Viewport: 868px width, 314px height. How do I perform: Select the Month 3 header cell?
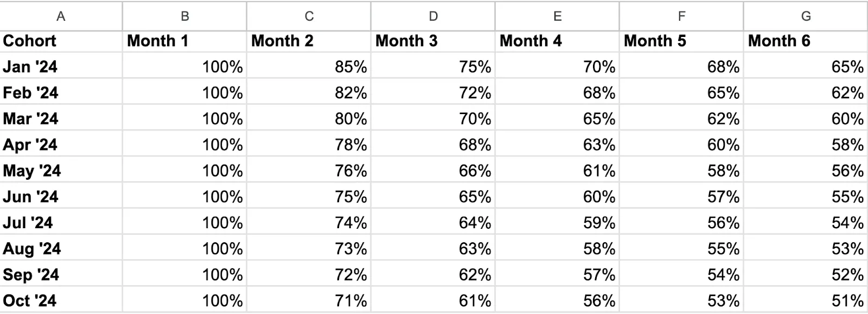click(x=433, y=41)
